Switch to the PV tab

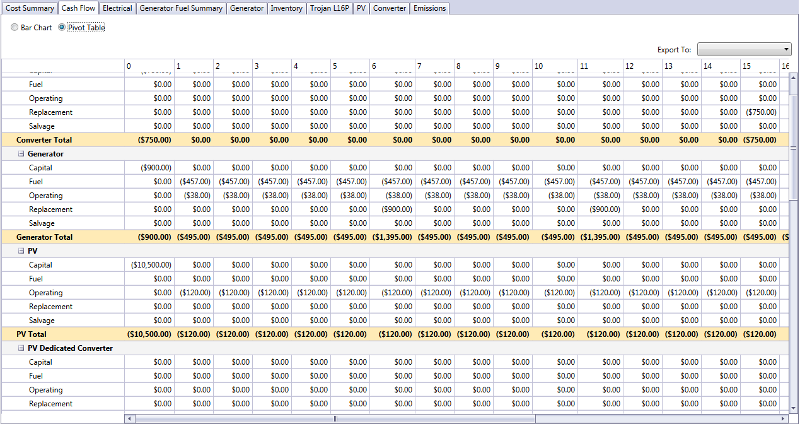coord(361,8)
